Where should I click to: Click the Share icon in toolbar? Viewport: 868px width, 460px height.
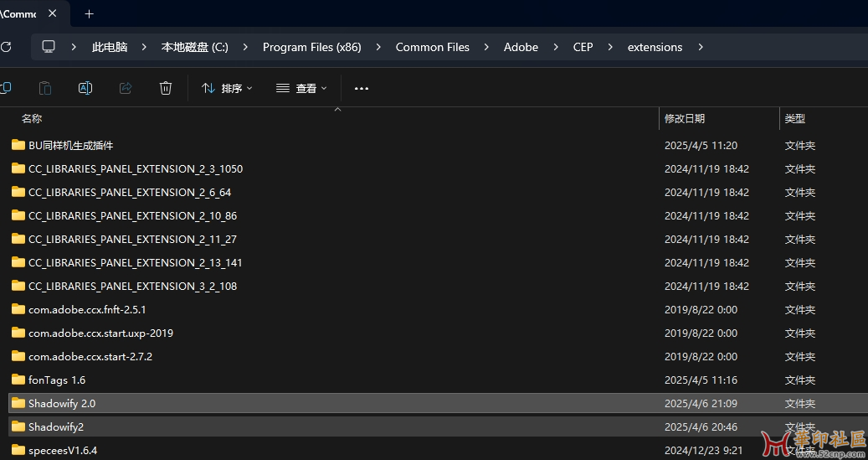pos(126,88)
